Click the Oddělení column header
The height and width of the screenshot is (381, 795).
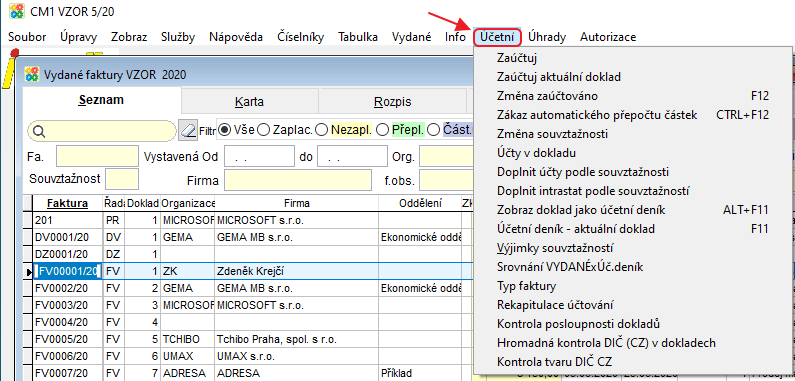(420, 203)
